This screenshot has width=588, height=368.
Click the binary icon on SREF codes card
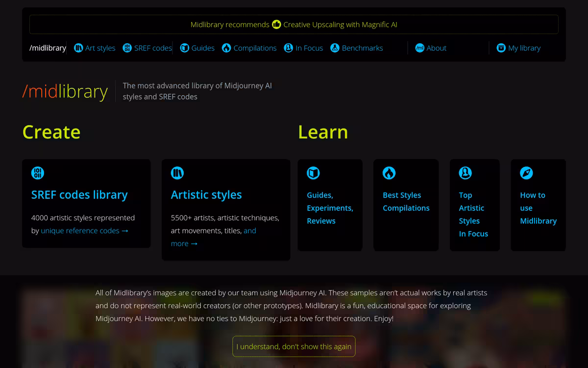(38, 173)
